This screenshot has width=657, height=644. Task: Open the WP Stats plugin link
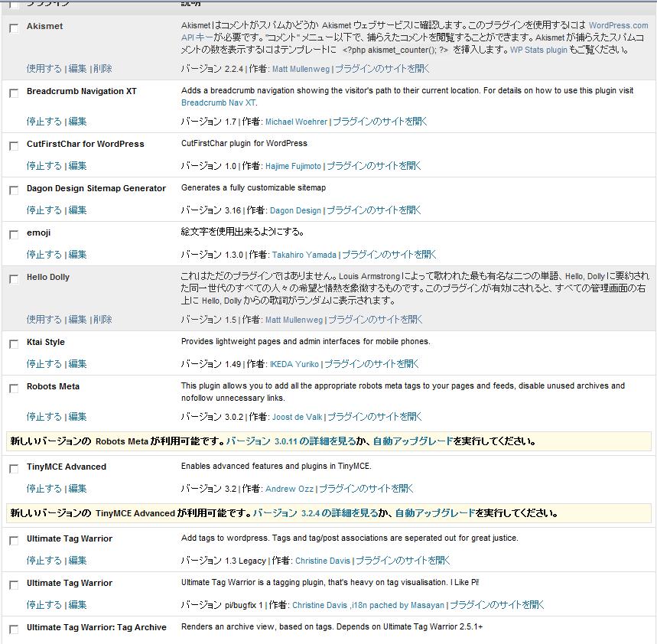tap(538, 50)
